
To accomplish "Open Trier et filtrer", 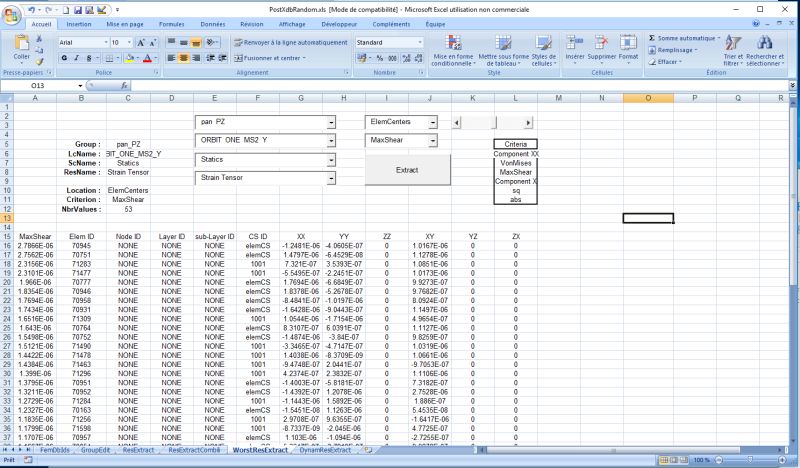I will tap(733, 50).
